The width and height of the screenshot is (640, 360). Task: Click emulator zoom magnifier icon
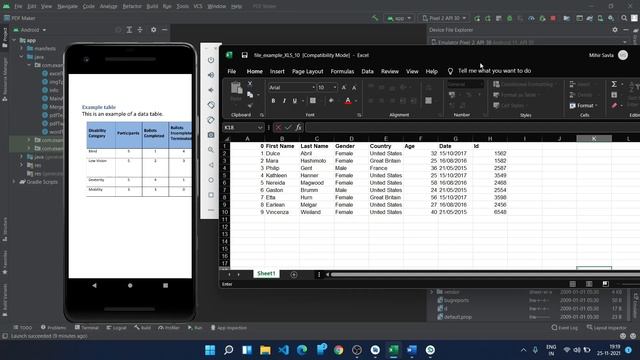[x=211, y=150]
